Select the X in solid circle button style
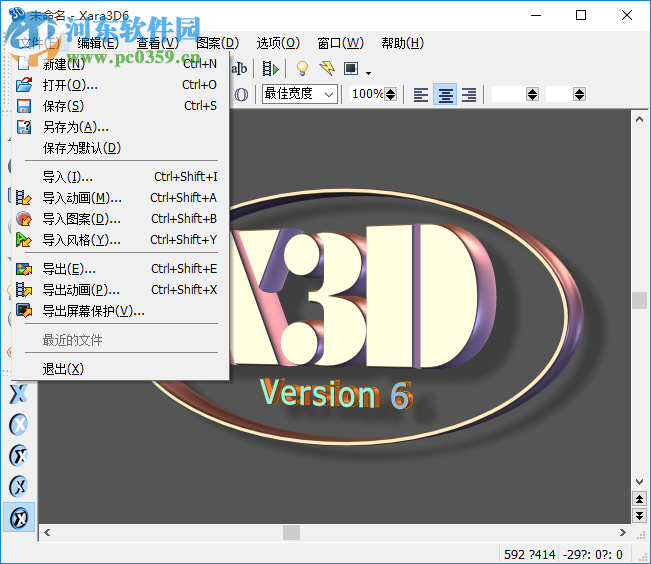Viewport: 651px width, 564px height. [19, 424]
